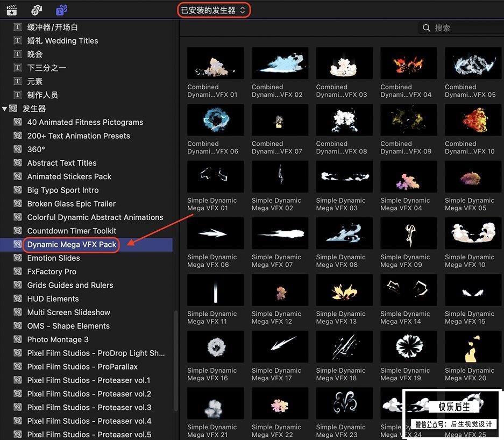Select Simple Dynamic Mega VFX 22
Screen dimensions: 504x440
point(280,403)
